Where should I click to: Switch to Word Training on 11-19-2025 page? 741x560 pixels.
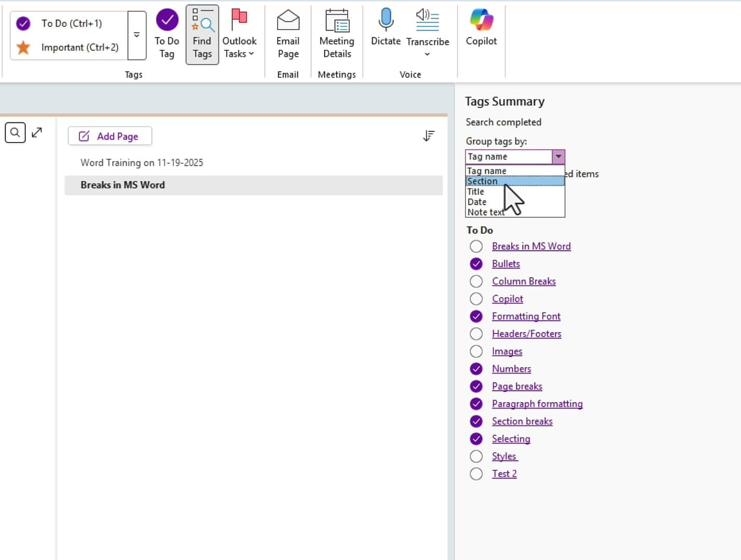[x=141, y=162]
